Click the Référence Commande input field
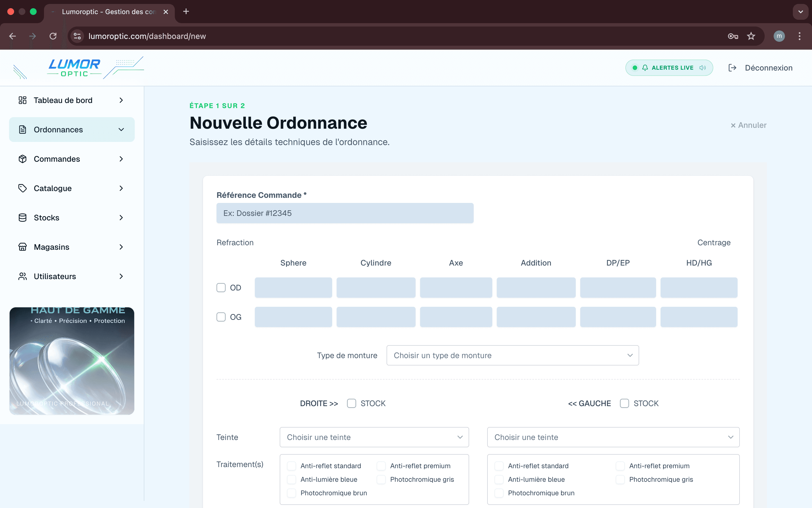The height and width of the screenshot is (508, 812). tap(345, 213)
